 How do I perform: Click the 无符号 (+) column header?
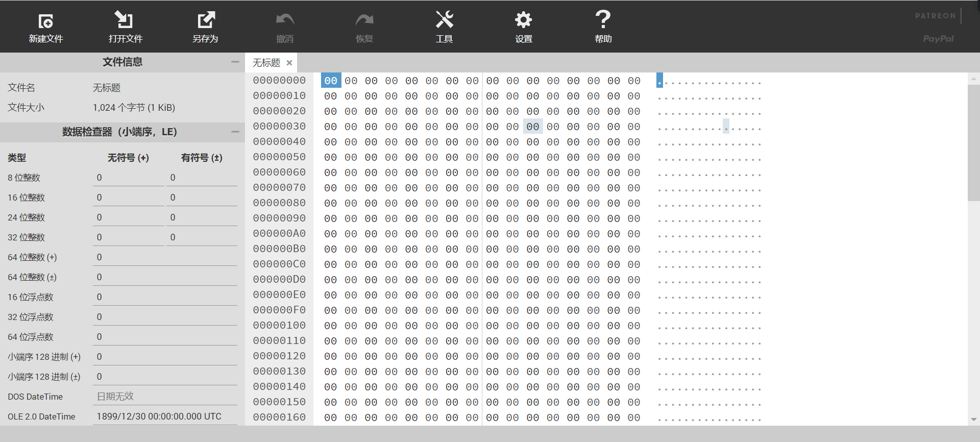pos(128,158)
